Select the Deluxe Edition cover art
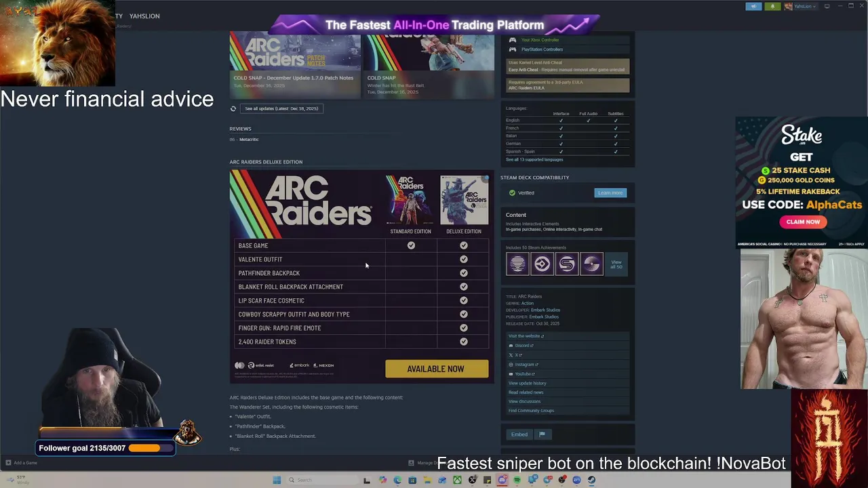The height and width of the screenshot is (488, 868). (464, 200)
